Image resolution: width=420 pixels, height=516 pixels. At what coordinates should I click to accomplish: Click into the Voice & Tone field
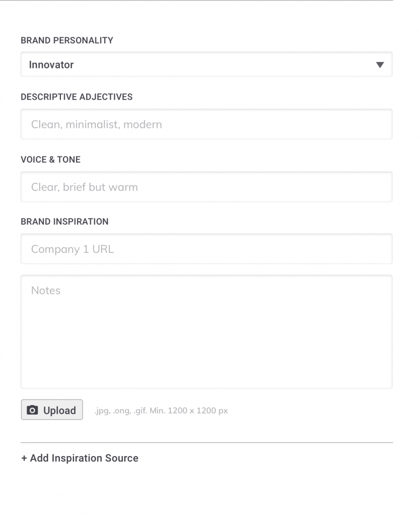tap(206, 187)
